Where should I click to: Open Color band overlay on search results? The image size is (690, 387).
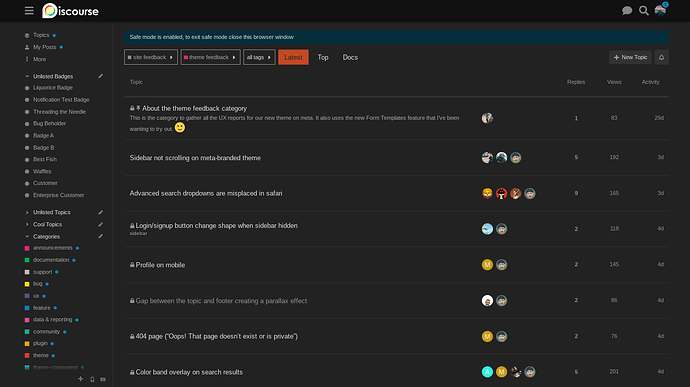pyautogui.click(x=189, y=372)
